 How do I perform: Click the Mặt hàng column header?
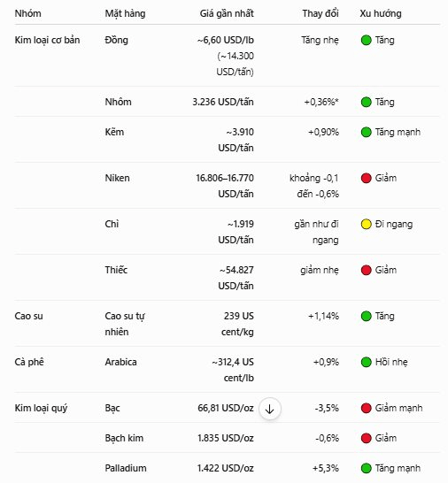coord(125,13)
